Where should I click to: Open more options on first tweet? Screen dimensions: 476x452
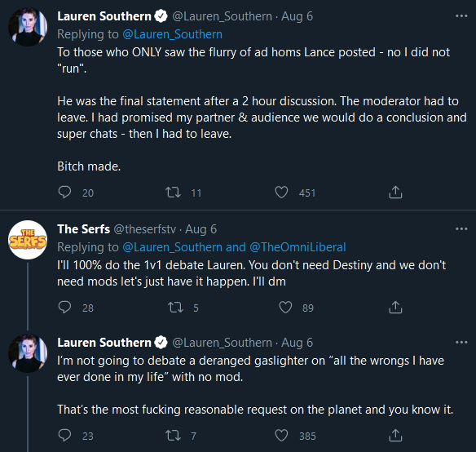[461, 16]
